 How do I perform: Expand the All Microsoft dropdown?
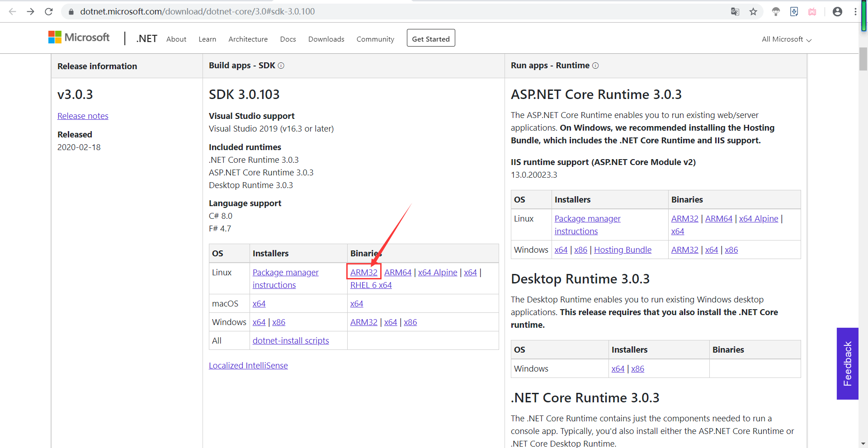click(x=787, y=39)
